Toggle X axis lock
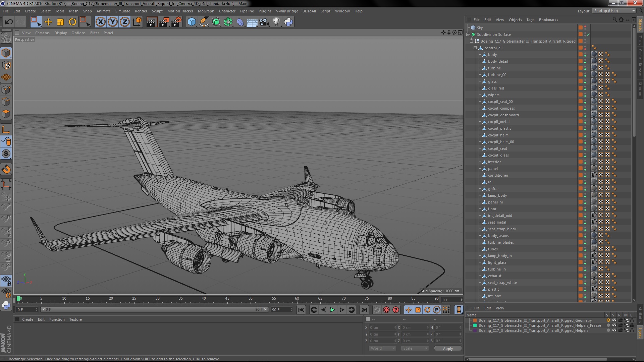The image size is (644, 362). tap(100, 22)
